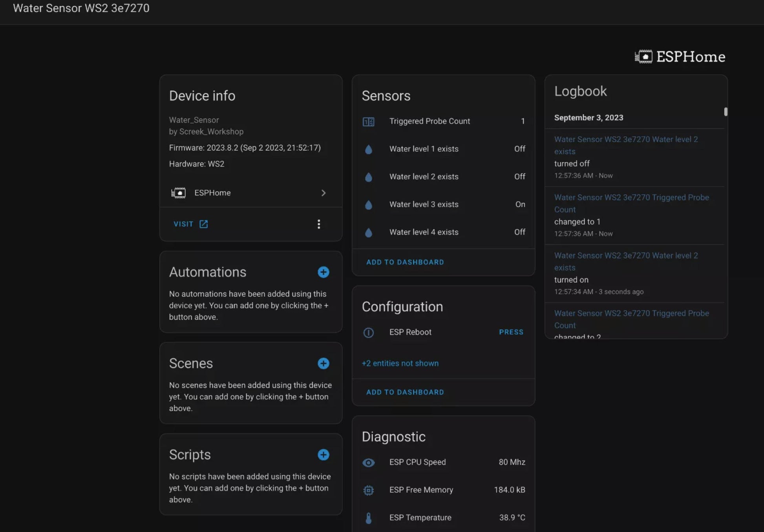Open Water level 1 exists entity
764x532 pixels.
[x=444, y=149]
